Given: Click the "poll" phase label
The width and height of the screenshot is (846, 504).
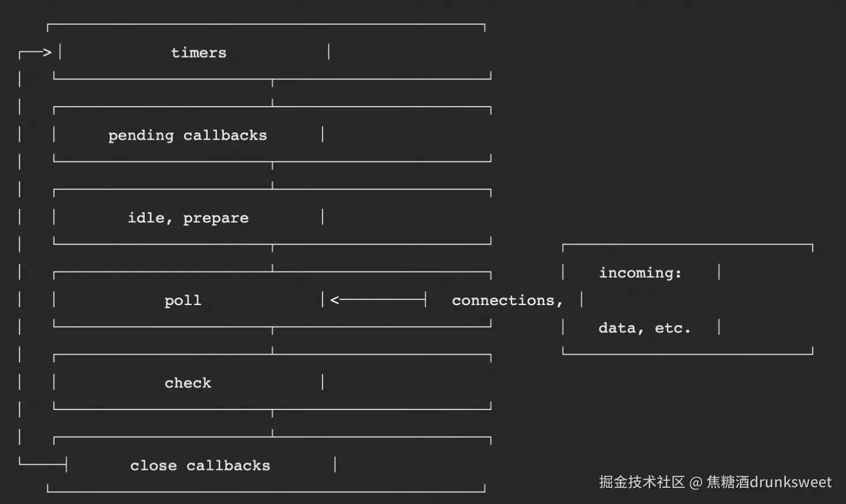Looking at the screenshot, I should point(183,300).
